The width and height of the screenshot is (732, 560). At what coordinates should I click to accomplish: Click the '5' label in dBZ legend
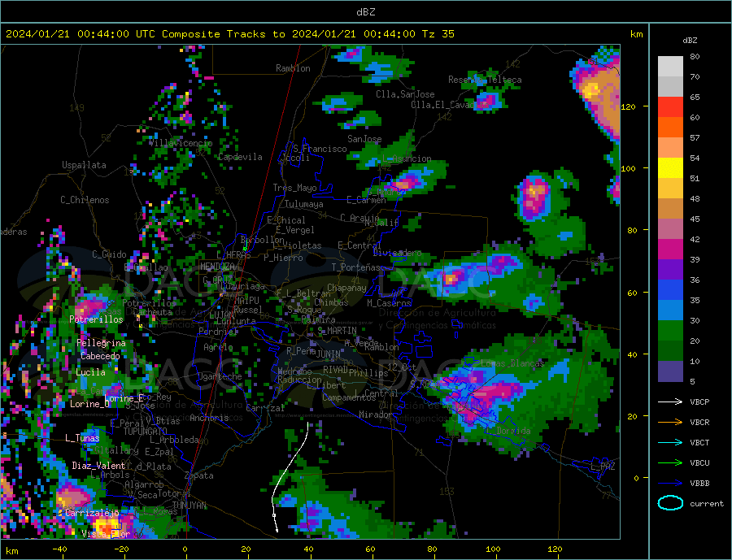coord(692,381)
